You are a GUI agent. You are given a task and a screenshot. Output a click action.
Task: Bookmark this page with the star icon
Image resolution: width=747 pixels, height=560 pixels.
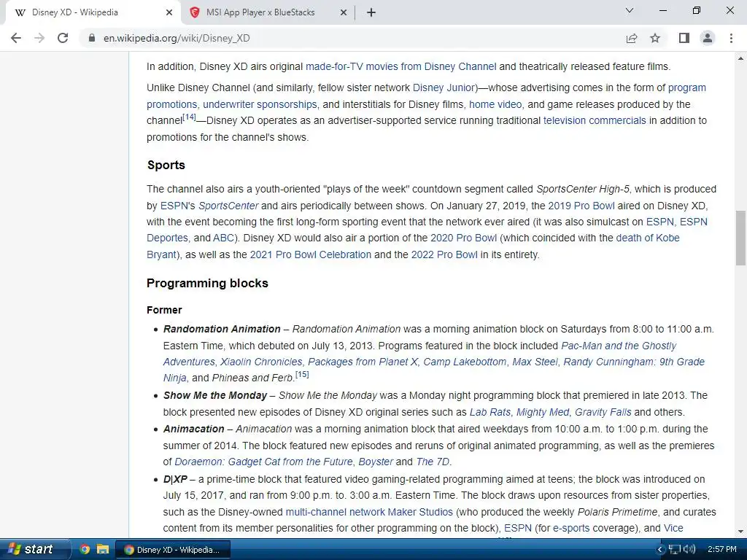pos(655,38)
